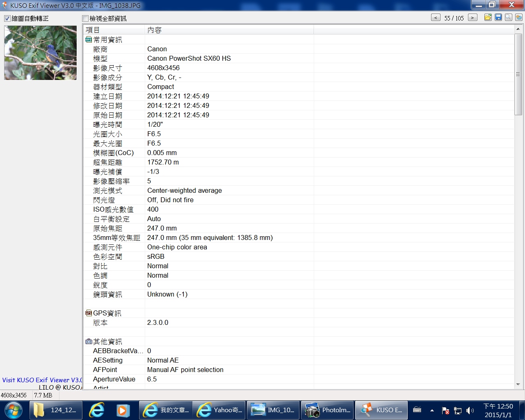
Task: Open the Windows Start button
Action: click(14, 410)
